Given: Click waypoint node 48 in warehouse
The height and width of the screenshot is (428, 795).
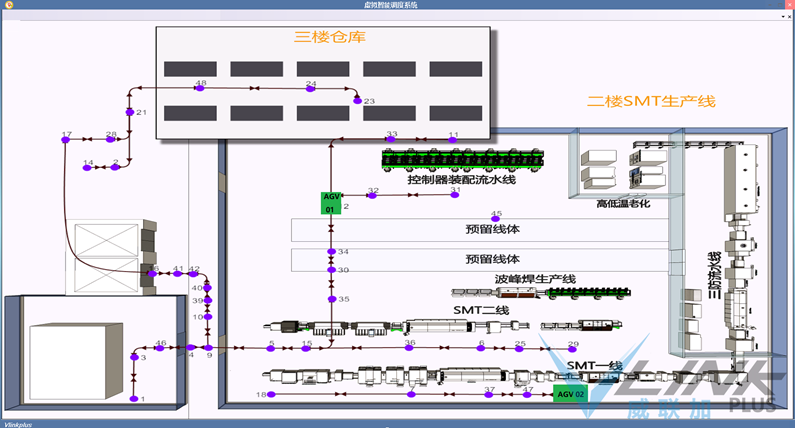Looking at the screenshot, I should coord(199,89).
